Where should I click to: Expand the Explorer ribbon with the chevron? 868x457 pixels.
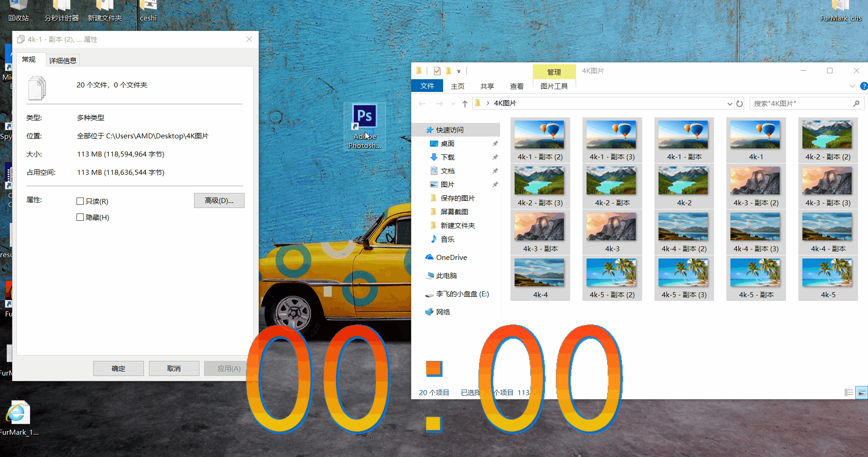pos(852,86)
